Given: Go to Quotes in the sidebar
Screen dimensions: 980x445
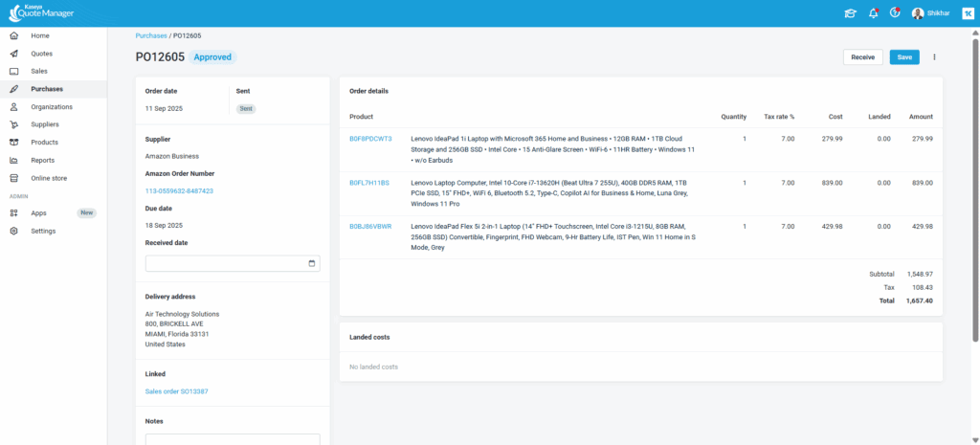Looking at the screenshot, I should point(41,54).
